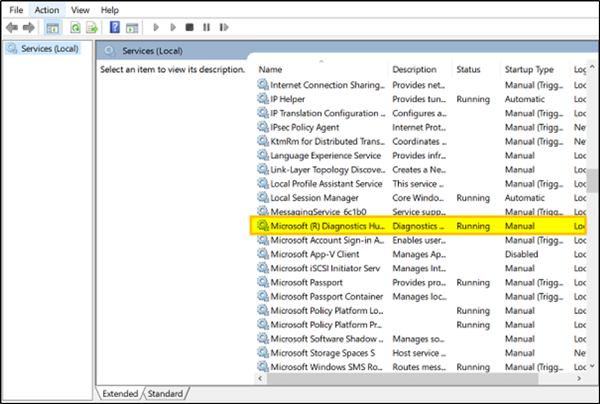
Task: Click the gear icon beside IP Helper
Action: pyautogui.click(x=263, y=100)
